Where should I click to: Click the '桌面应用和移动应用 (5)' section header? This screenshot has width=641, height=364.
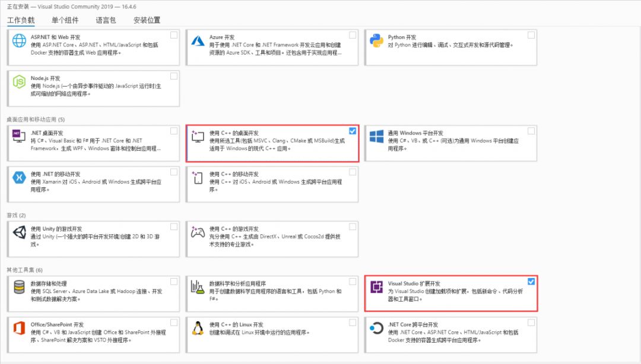(x=36, y=119)
